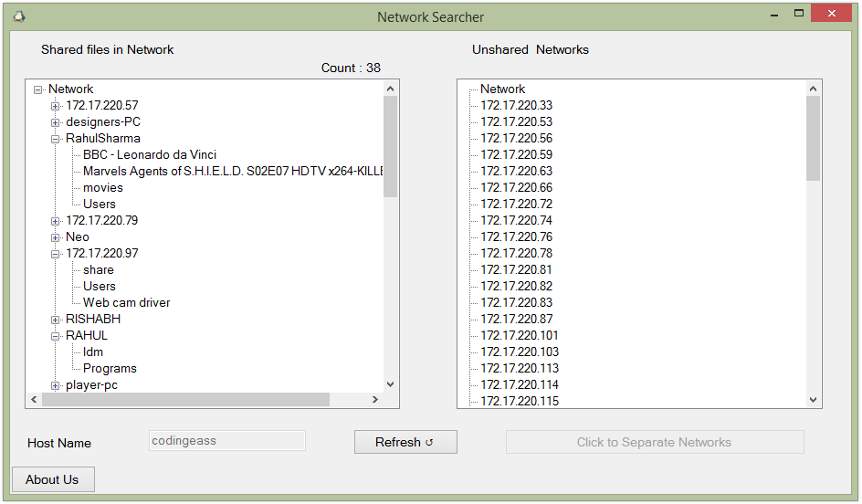Click the Unshared Networks vertical scrollbar thumb

pos(813,139)
